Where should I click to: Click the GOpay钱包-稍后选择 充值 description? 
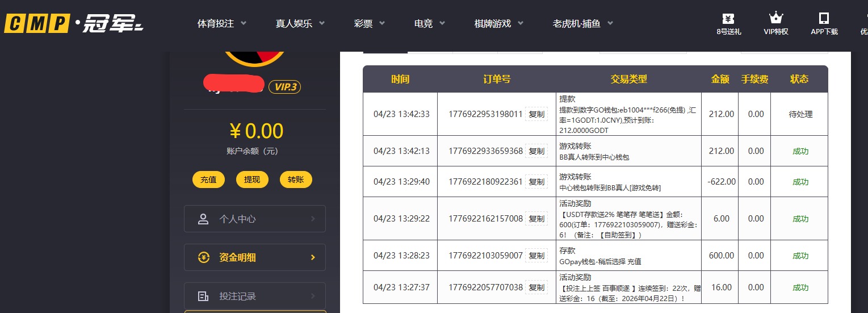(x=600, y=262)
